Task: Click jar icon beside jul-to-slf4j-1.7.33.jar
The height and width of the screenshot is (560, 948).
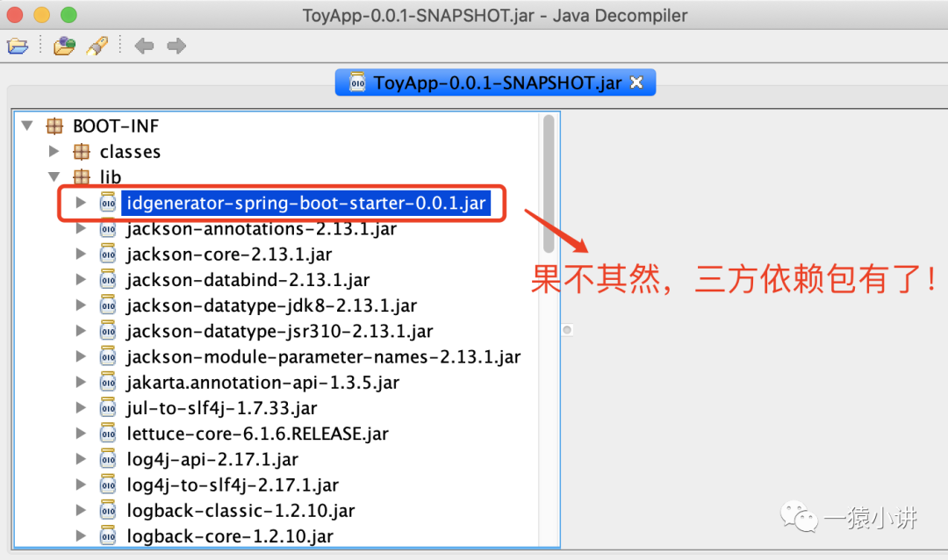Action: [108, 407]
